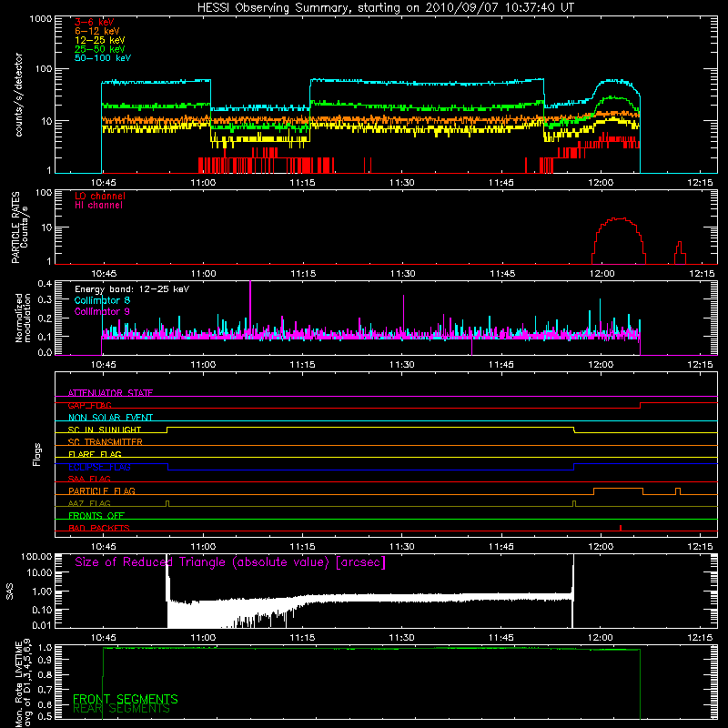The width and height of the screenshot is (728, 728).
Task: Select the 3-6 keV legend label
Action: coord(95,22)
